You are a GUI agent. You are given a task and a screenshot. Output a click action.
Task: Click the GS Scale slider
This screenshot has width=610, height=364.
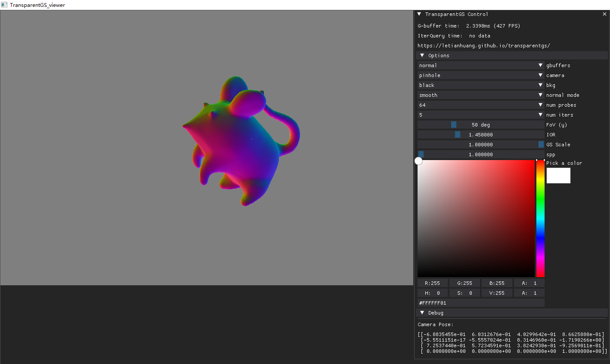coord(481,145)
